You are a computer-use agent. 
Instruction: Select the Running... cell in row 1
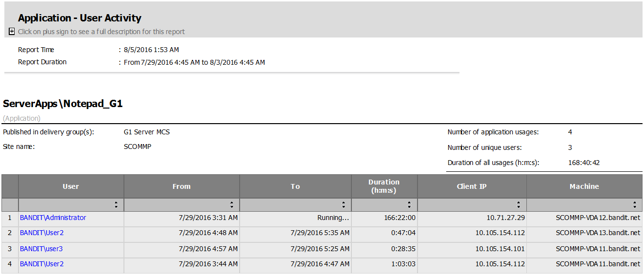coord(333,218)
